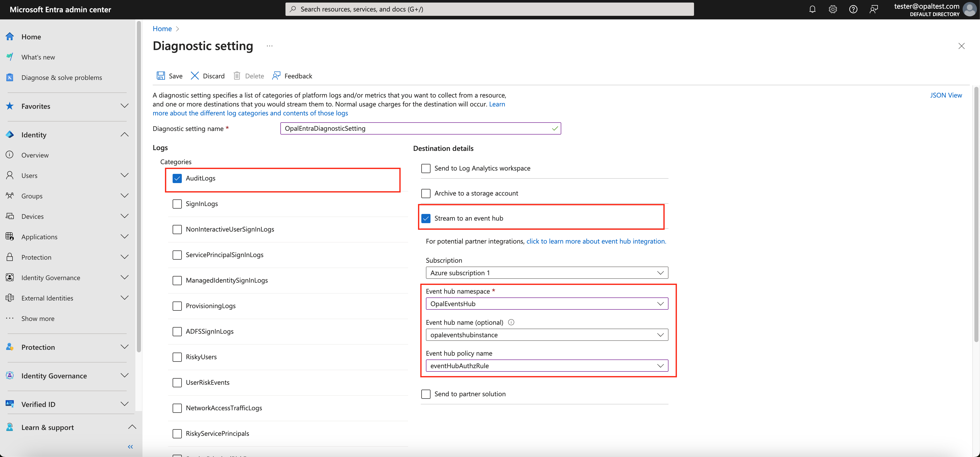Check Send to Log Analytics workspace

pyautogui.click(x=426, y=168)
